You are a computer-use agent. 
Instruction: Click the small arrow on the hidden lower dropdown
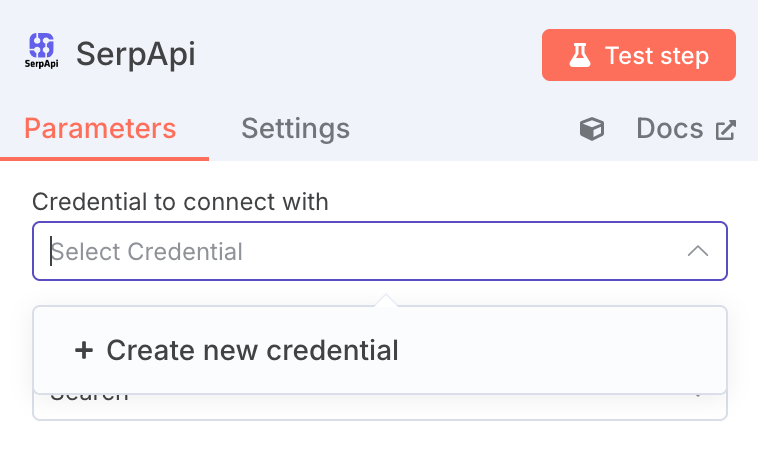click(x=698, y=396)
